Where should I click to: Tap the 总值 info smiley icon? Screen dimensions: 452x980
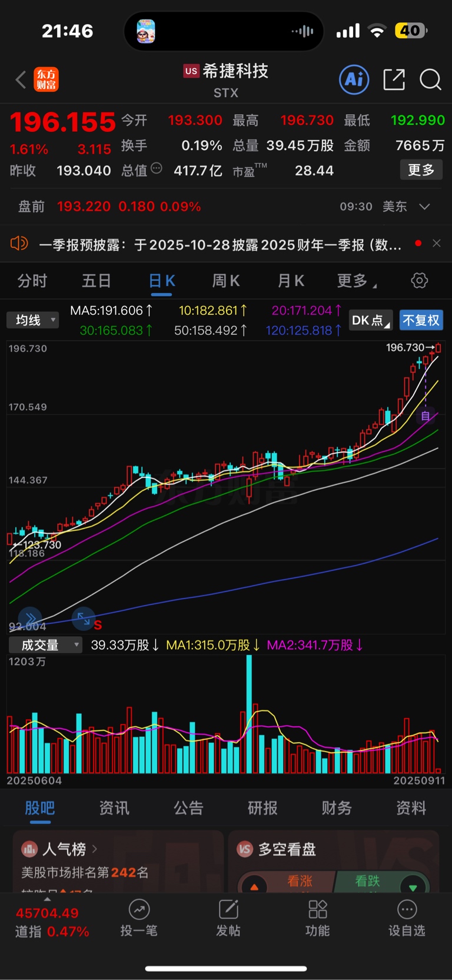pos(157,168)
